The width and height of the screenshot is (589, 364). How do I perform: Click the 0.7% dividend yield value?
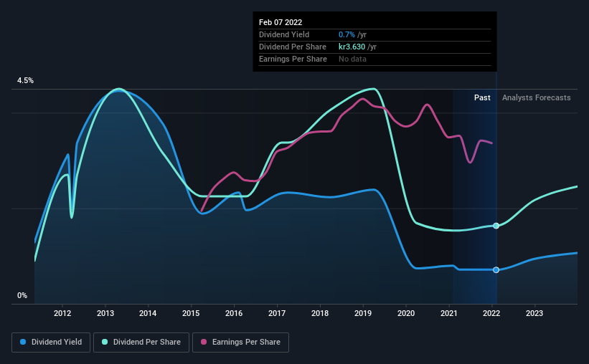347,34
